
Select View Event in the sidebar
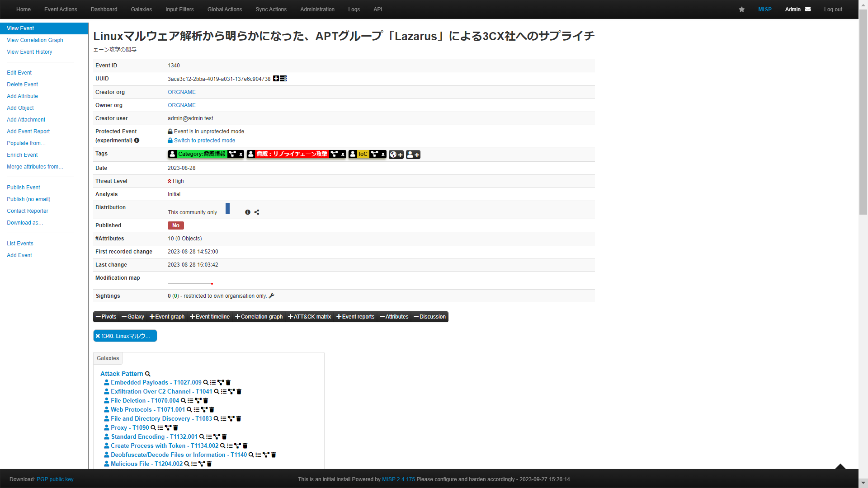(44, 28)
